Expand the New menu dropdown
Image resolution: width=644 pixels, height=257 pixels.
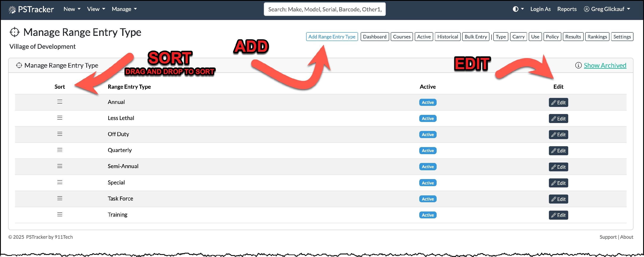click(72, 9)
